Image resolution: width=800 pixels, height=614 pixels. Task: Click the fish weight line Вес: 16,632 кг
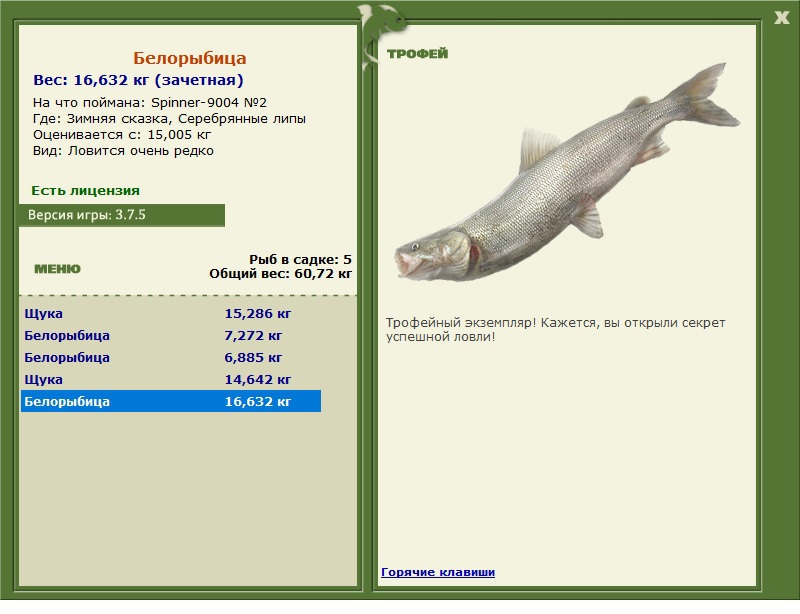pyautogui.click(x=138, y=80)
